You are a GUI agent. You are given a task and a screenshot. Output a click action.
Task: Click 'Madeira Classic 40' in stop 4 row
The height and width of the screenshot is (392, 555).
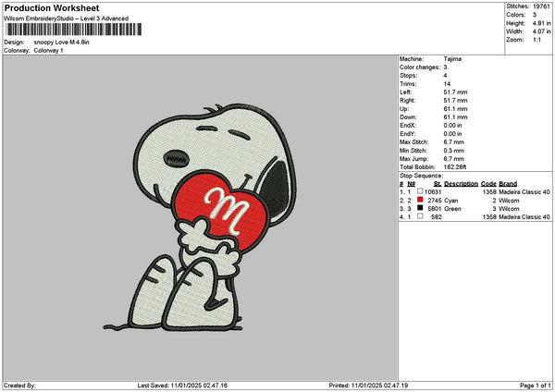(x=524, y=217)
